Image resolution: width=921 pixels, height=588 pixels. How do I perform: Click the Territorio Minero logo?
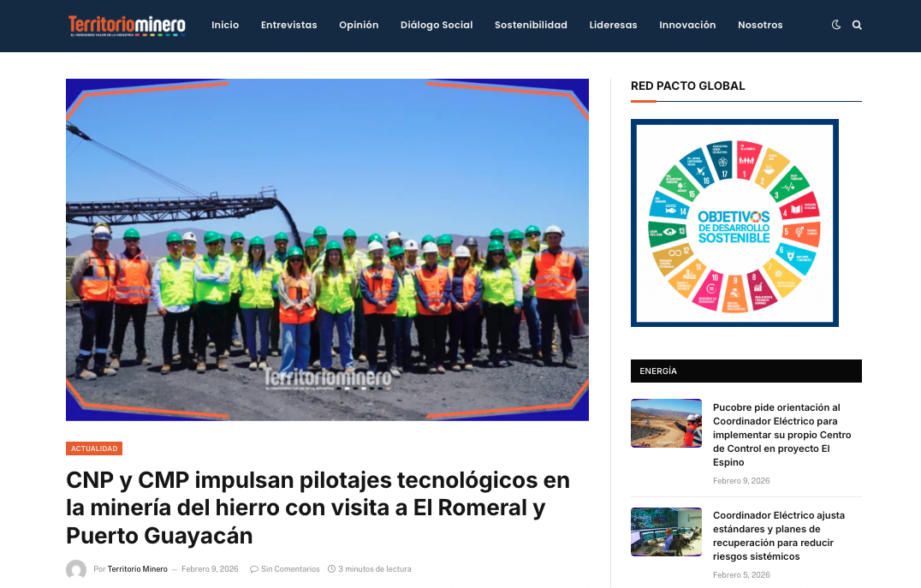tap(127, 26)
